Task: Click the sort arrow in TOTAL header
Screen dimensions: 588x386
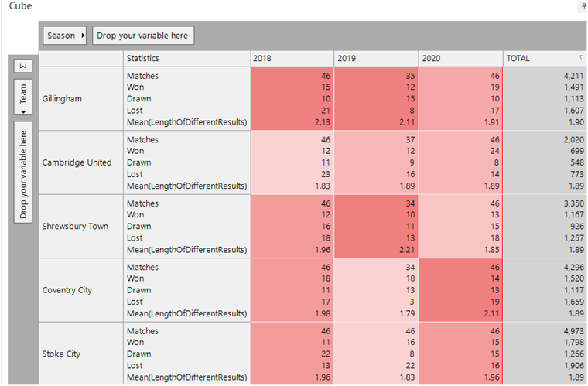Action: coord(581,58)
